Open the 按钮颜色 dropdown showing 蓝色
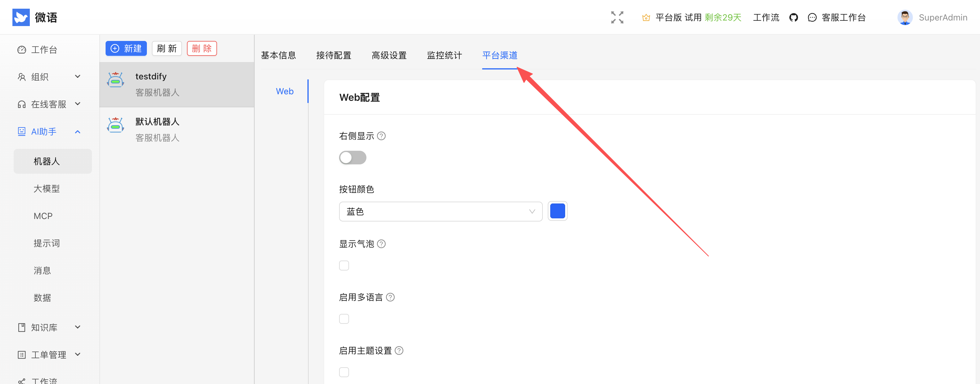The image size is (980, 384). [440, 212]
